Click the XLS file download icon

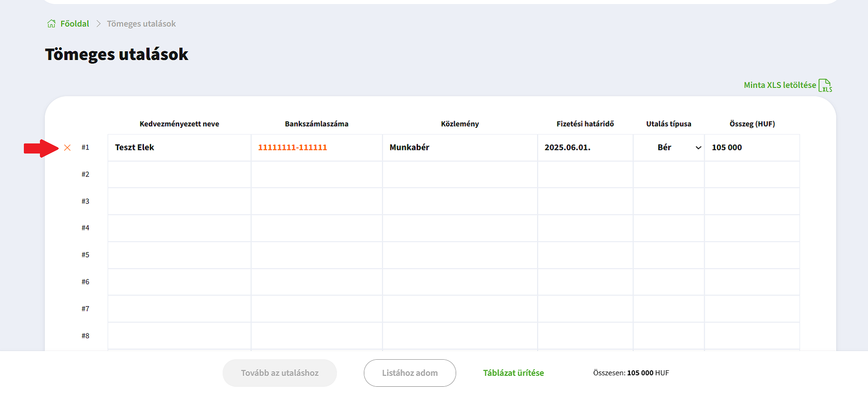(825, 85)
